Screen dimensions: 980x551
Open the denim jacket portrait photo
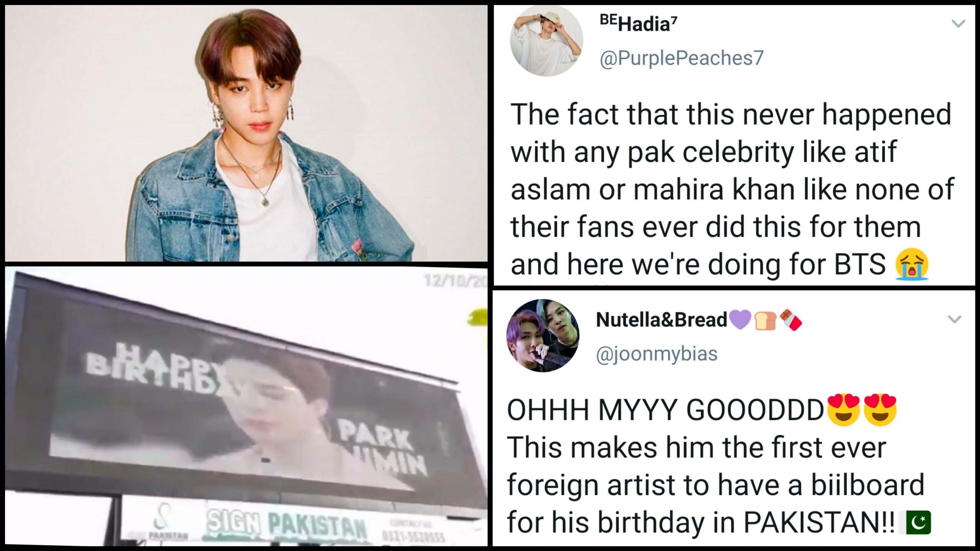pos(246,133)
